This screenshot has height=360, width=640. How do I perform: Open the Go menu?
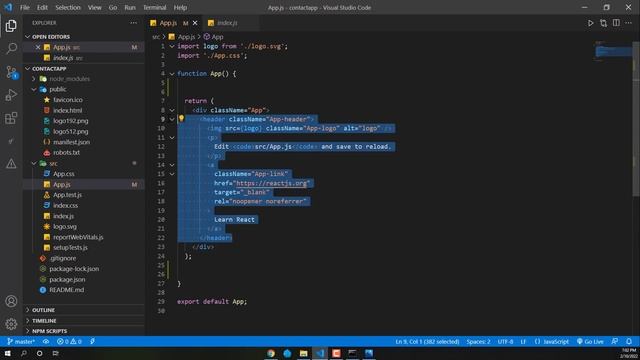pos(113,7)
